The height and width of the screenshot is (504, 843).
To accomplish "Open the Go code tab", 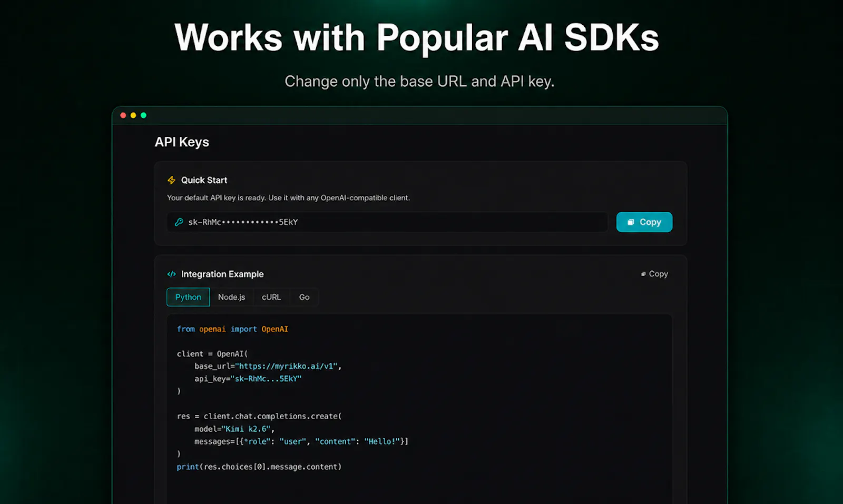I will coord(304,297).
